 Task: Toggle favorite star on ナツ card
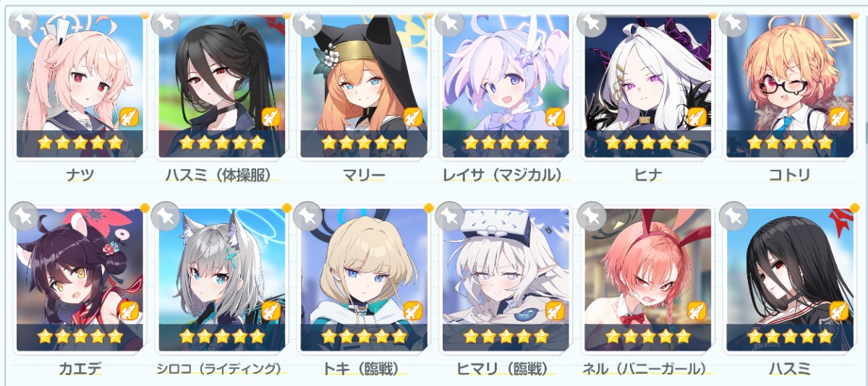23,22
